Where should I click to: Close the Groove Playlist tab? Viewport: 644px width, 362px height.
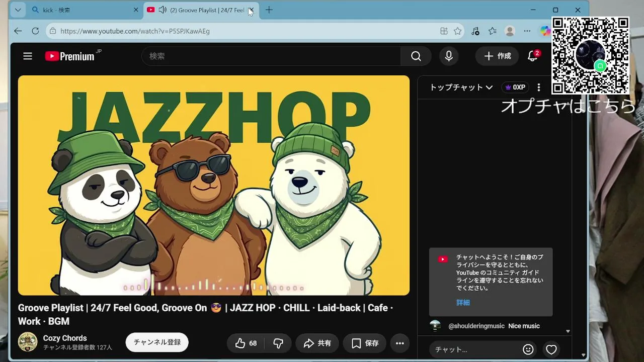[x=251, y=10]
